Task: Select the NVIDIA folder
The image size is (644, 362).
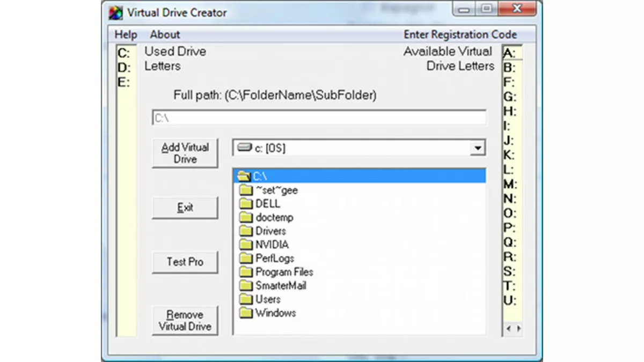Action: point(264,245)
